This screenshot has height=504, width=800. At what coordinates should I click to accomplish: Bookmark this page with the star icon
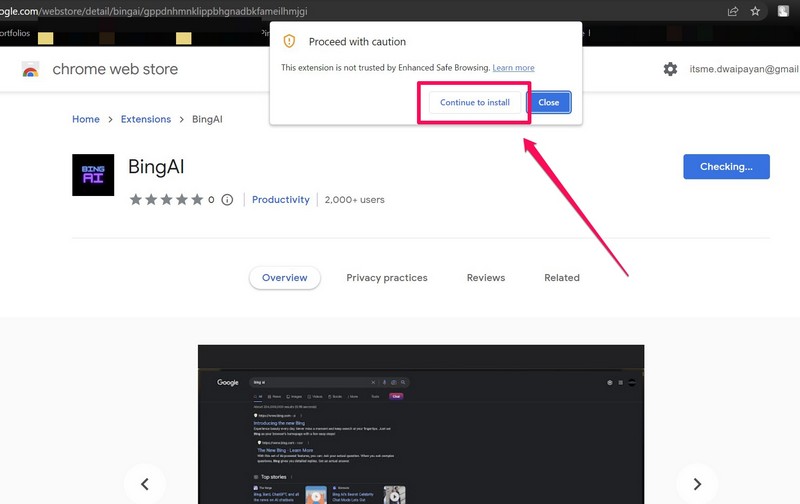coord(755,11)
